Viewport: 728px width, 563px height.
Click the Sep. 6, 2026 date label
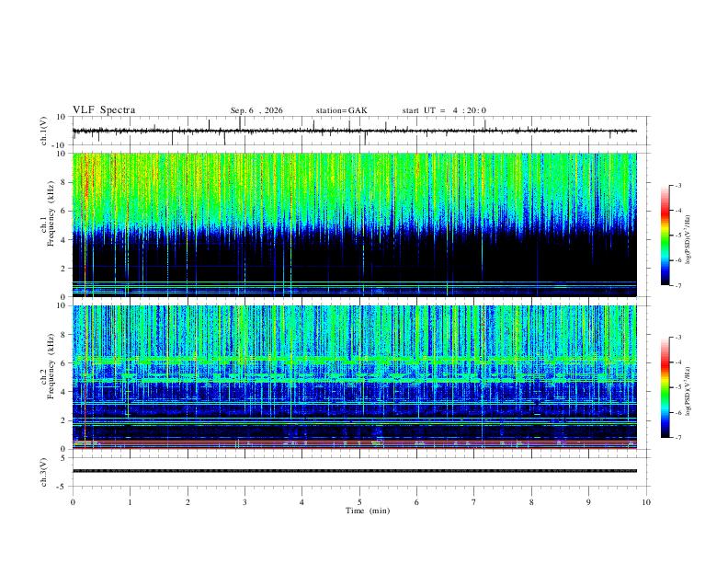coord(256,110)
